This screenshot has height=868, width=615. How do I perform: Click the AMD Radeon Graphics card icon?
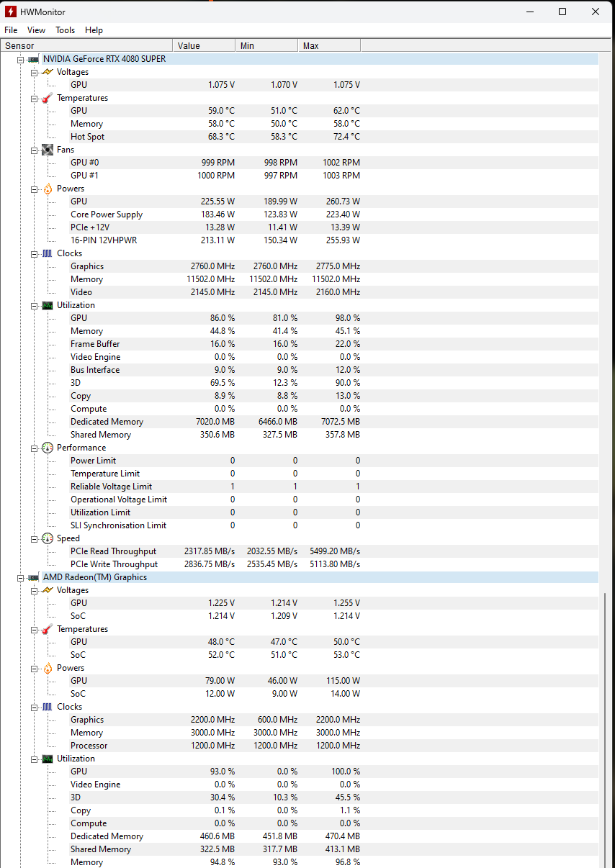tap(33, 577)
